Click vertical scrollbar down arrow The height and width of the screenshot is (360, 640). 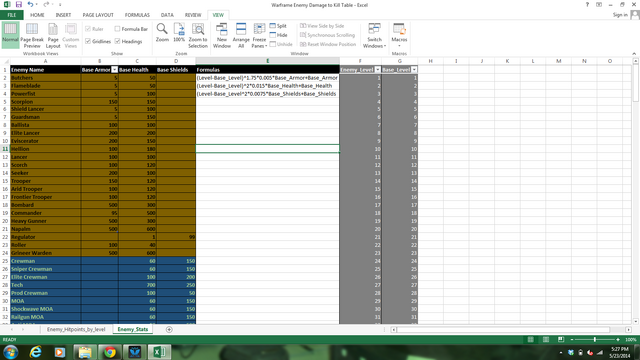[x=636, y=322]
